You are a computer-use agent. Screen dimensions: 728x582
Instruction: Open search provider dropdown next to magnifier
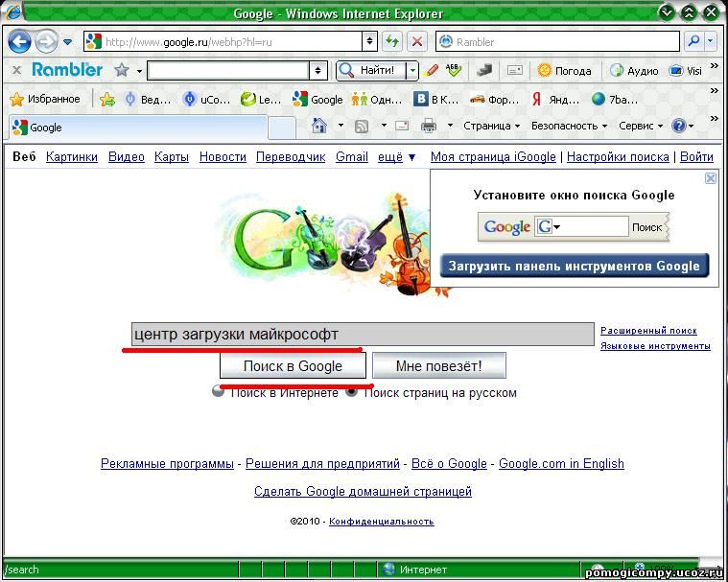click(711, 42)
